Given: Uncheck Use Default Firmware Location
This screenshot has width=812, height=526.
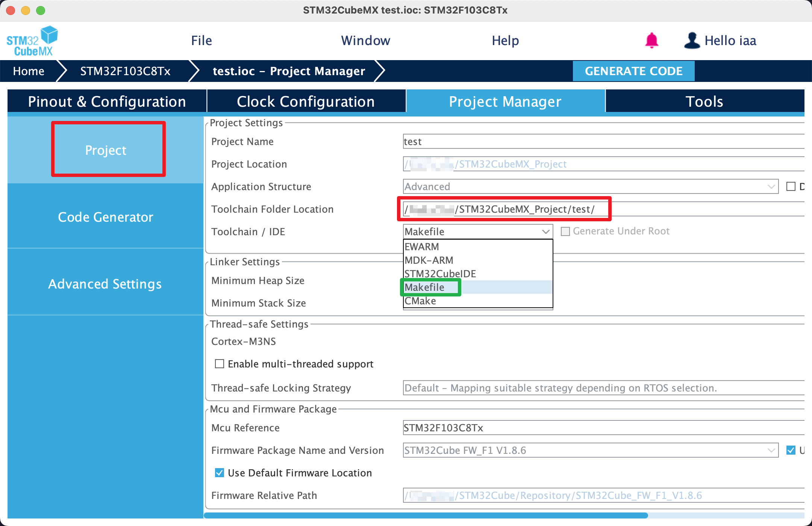Looking at the screenshot, I should [220, 473].
